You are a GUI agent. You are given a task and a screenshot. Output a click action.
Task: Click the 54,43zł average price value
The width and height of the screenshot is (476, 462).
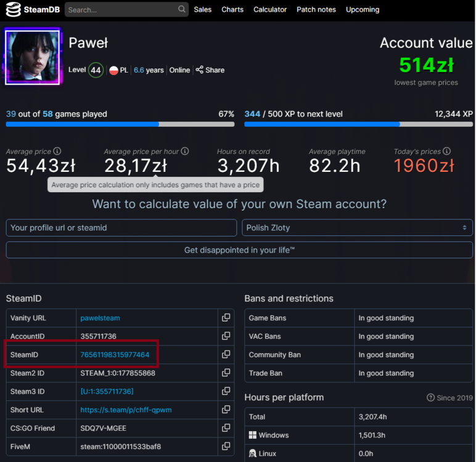point(41,166)
